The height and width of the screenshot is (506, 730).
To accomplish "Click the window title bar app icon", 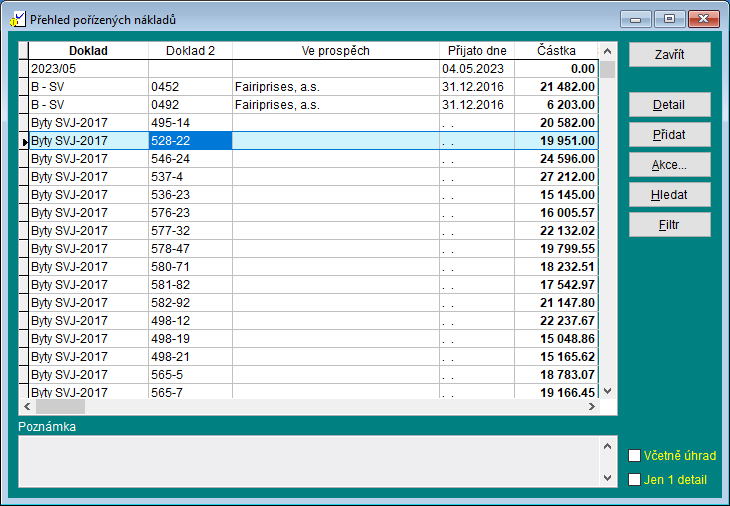I will pos(17,19).
